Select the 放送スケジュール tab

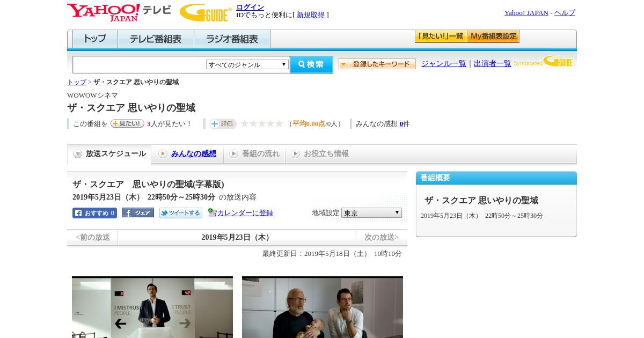point(109,154)
